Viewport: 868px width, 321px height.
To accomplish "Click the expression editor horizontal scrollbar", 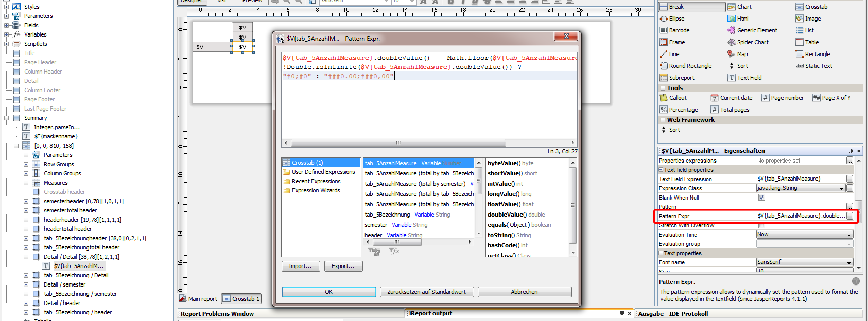I will coord(398,142).
